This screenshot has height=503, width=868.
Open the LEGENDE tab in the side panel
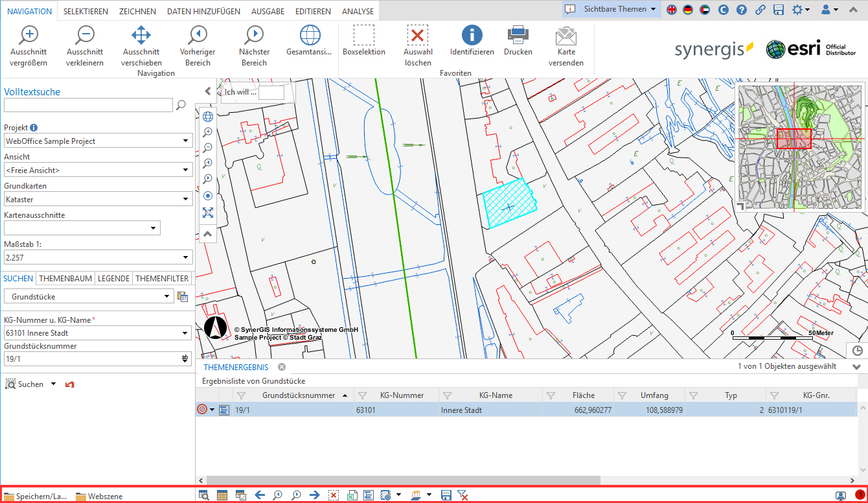tap(113, 278)
